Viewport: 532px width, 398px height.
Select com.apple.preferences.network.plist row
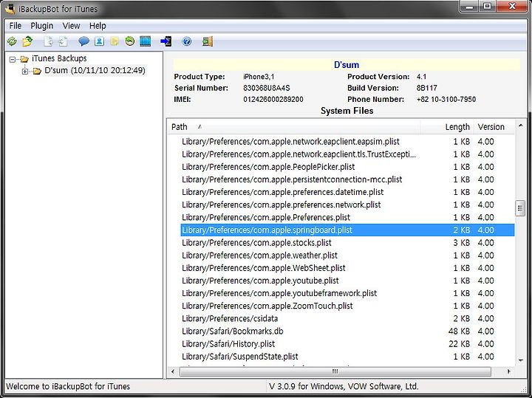click(347, 205)
